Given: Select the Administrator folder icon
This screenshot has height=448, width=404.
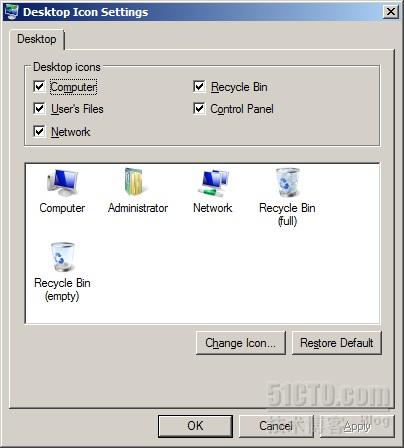Looking at the screenshot, I should pyautogui.click(x=138, y=191).
